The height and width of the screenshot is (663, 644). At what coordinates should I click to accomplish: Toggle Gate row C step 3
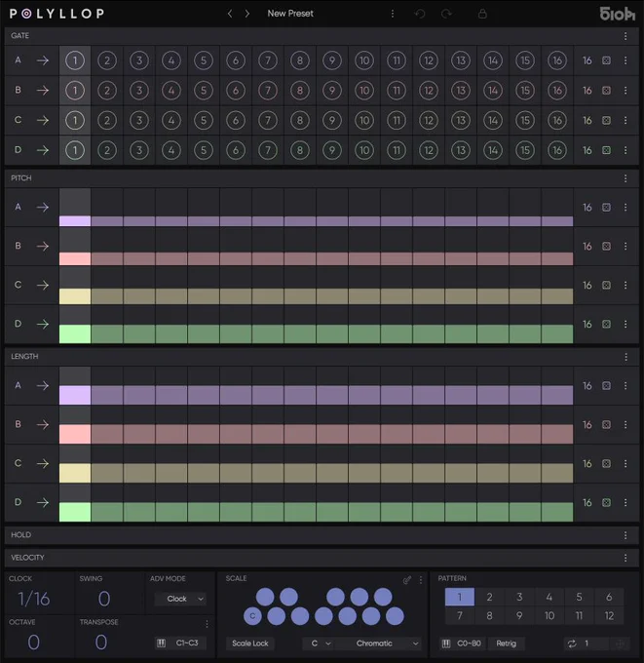point(139,120)
